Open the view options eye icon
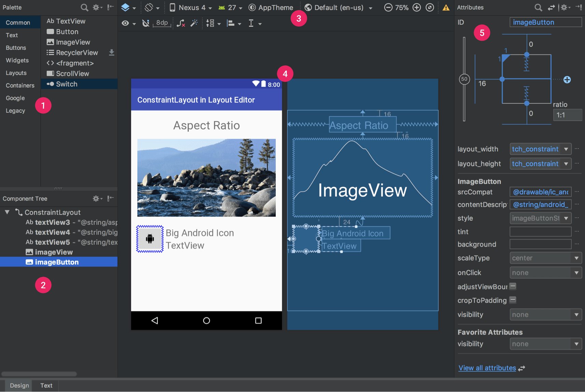The image size is (585, 392). tap(126, 23)
